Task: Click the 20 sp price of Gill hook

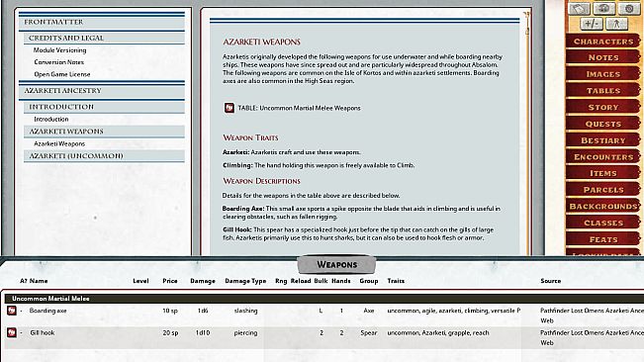Action: (x=170, y=333)
